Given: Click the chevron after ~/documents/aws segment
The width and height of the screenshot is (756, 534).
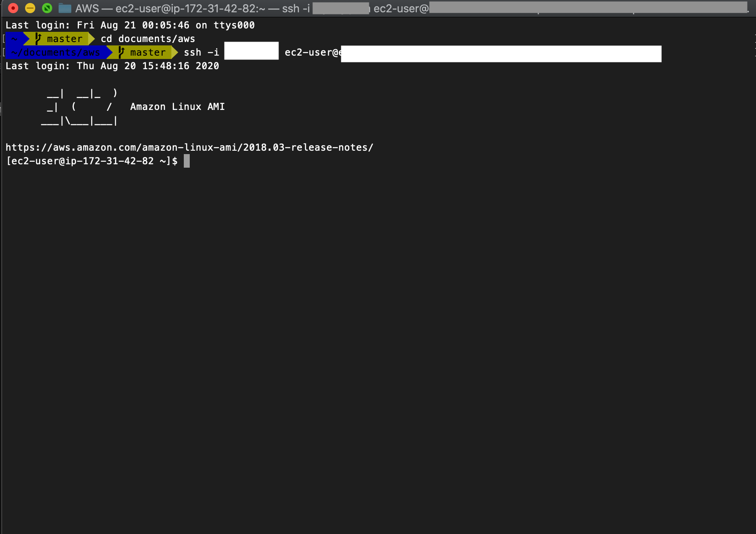Looking at the screenshot, I should (x=110, y=52).
